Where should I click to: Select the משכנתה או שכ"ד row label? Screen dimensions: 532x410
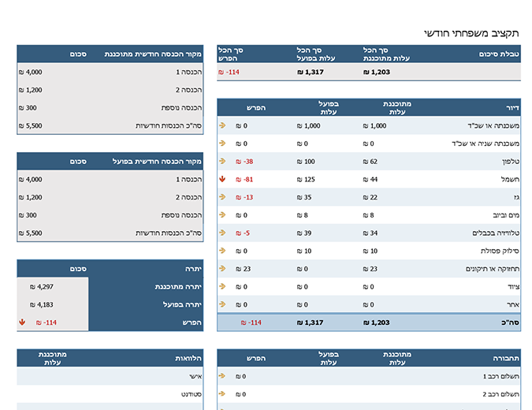(493, 125)
